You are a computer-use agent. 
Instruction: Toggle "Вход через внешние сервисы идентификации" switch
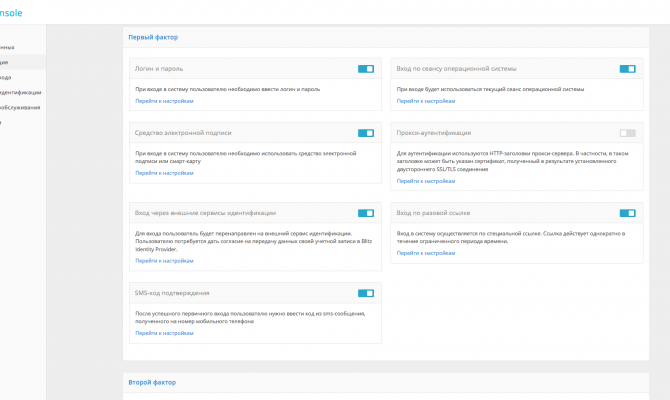tap(366, 213)
